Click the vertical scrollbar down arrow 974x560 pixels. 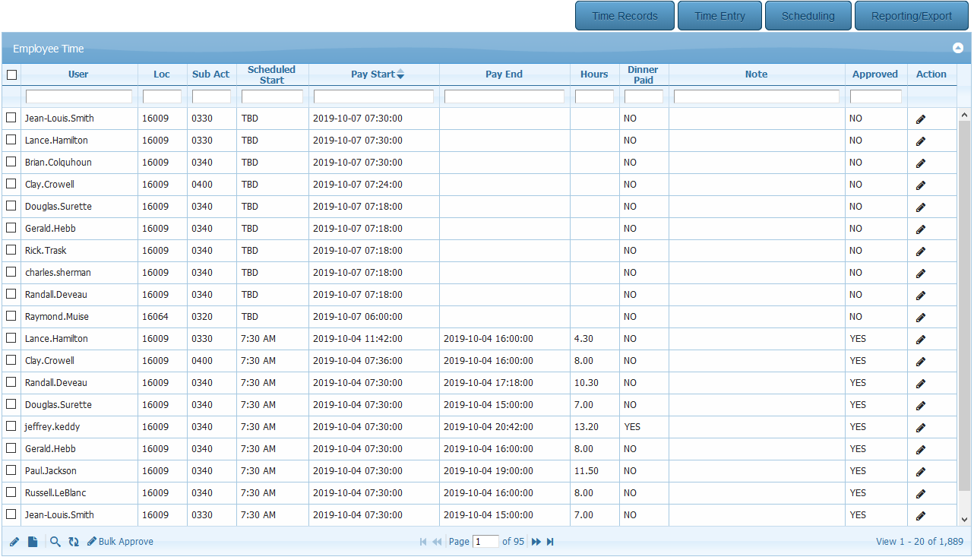964,520
